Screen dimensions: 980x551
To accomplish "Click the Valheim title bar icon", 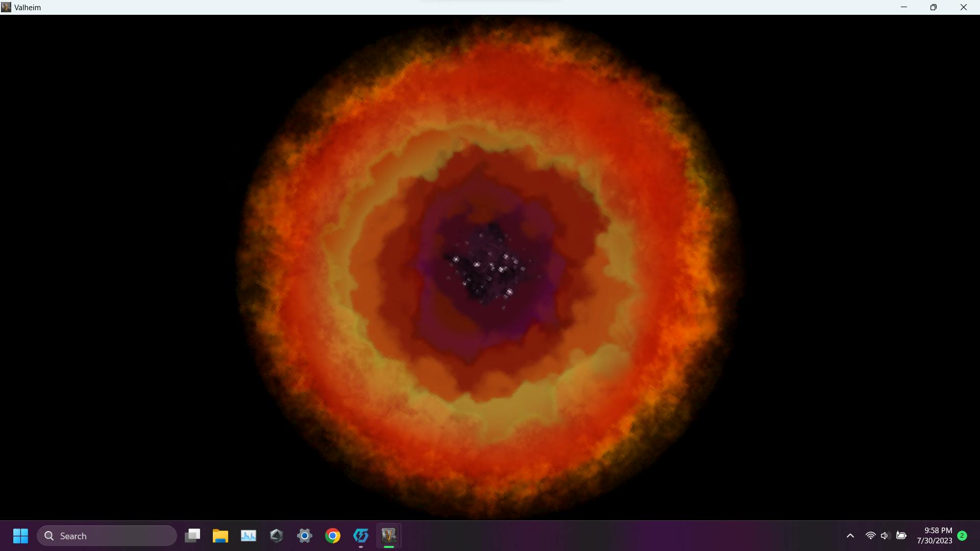I will 6,7.
